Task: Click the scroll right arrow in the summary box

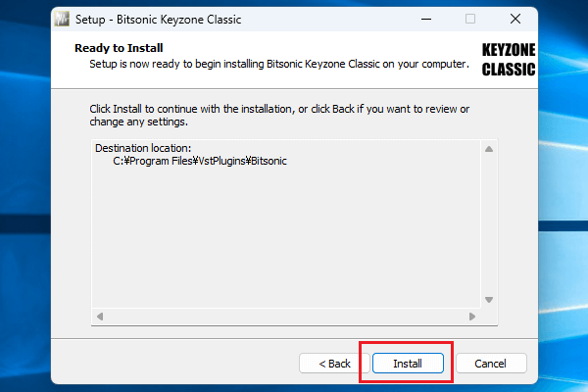Action: coord(472,317)
